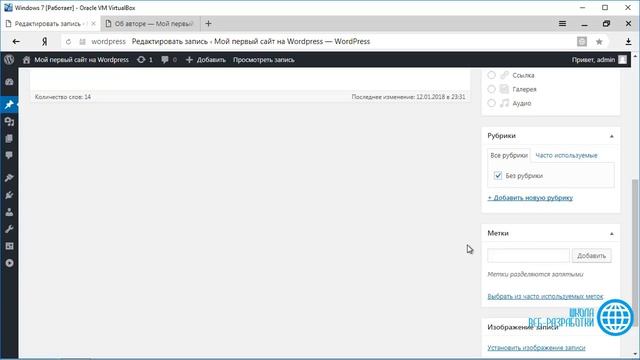Collapse the Рубрики panel
This screenshot has width=640, height=360.
point(611,136)
